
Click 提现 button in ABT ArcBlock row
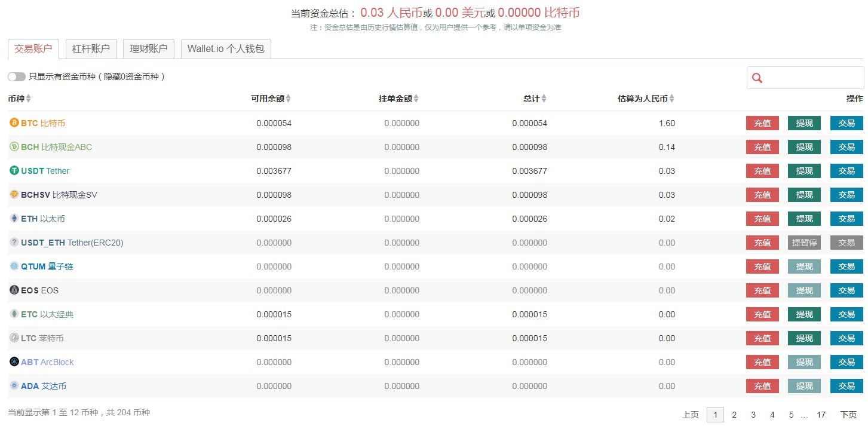pyautogui.click(x=804, y=362)
